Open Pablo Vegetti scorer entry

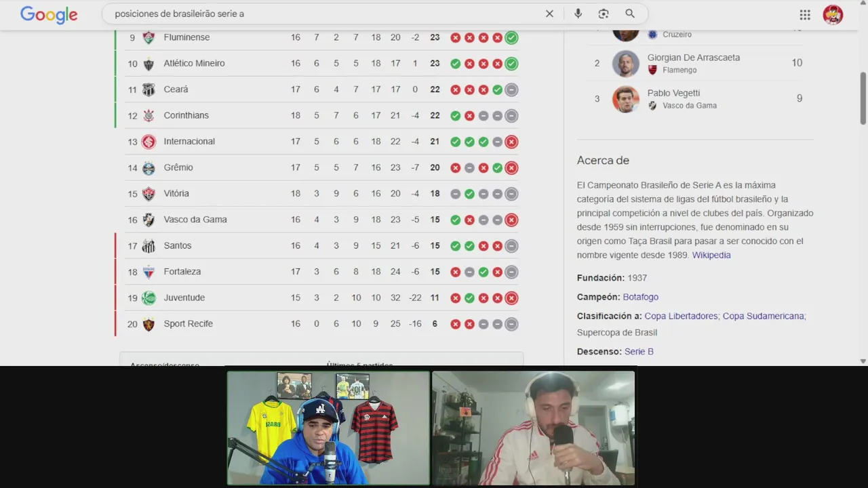coord(695,99)
